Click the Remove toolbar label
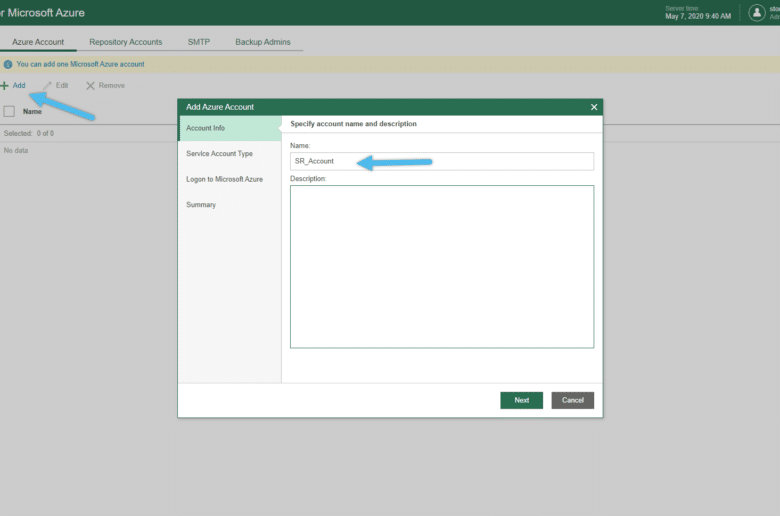 pos(111,86)
